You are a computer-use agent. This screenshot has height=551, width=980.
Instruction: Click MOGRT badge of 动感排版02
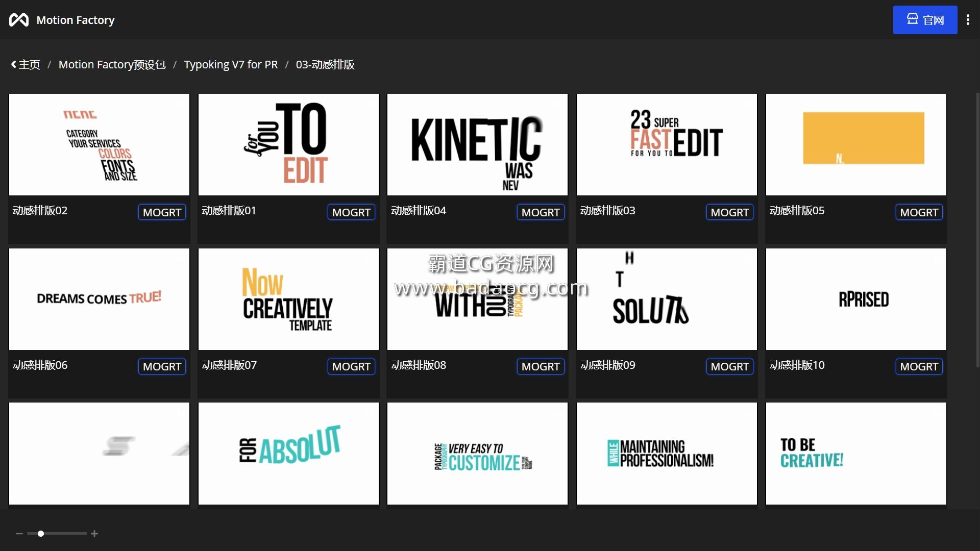[x=162, y=212]
